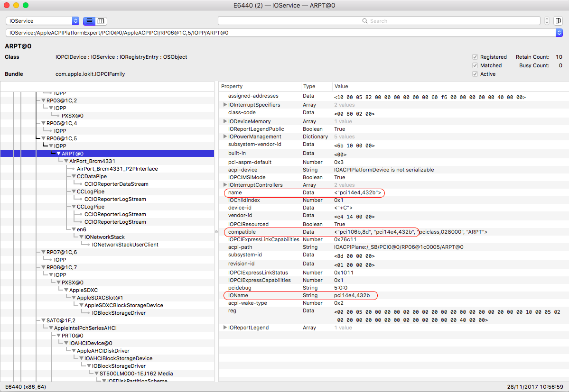
Task: Select the PXSX@0 entry under RP03
Action: (x=73, y=116)
